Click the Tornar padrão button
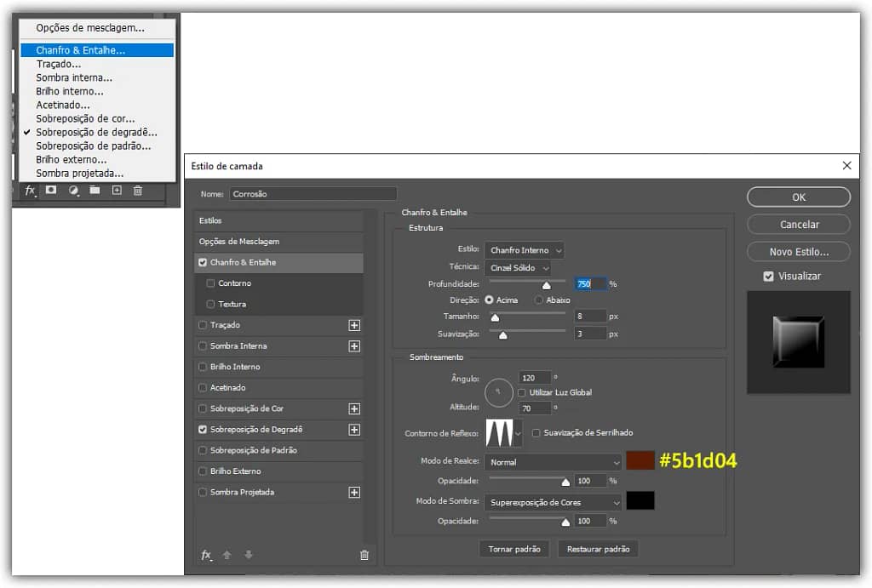The width and height of the screenshot is (872, 588). point(513,549)
